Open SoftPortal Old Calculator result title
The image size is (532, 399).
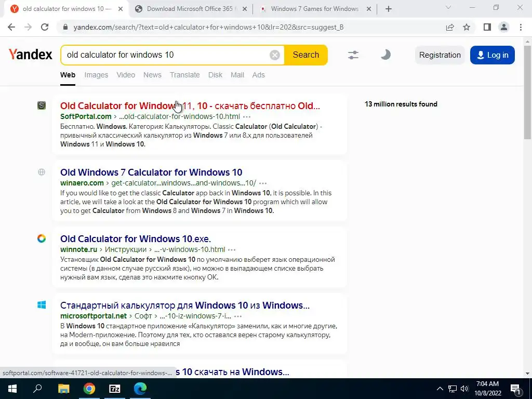pos(190,105)
